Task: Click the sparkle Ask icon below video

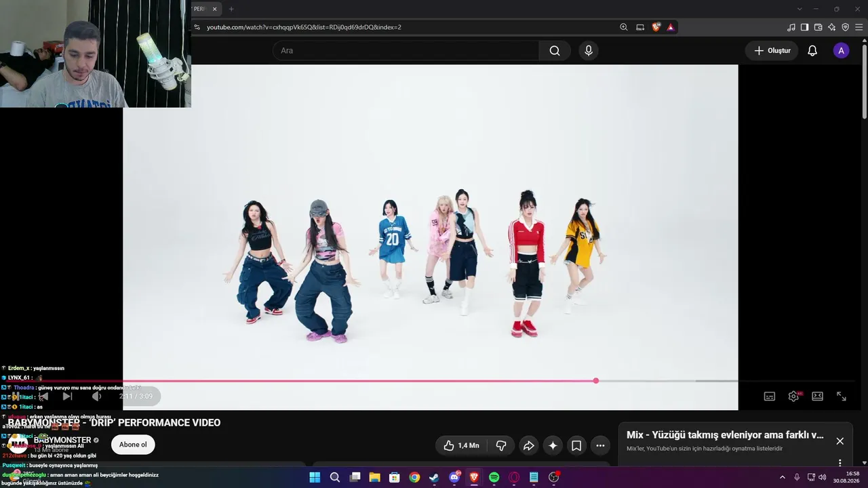Action: [553, 445]
